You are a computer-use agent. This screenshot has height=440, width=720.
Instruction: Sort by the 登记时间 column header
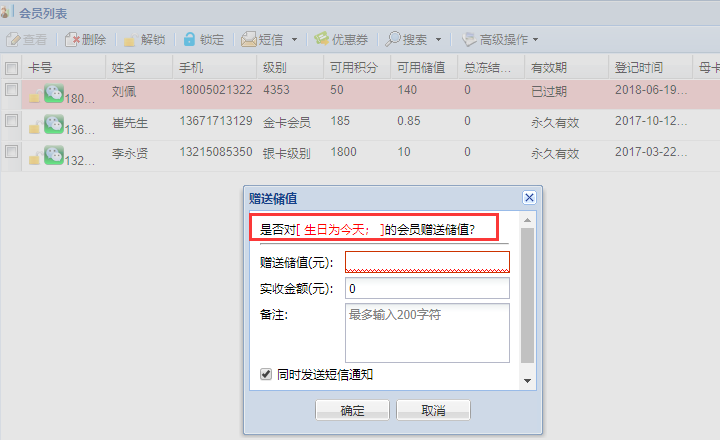click(x=650, y=68)
